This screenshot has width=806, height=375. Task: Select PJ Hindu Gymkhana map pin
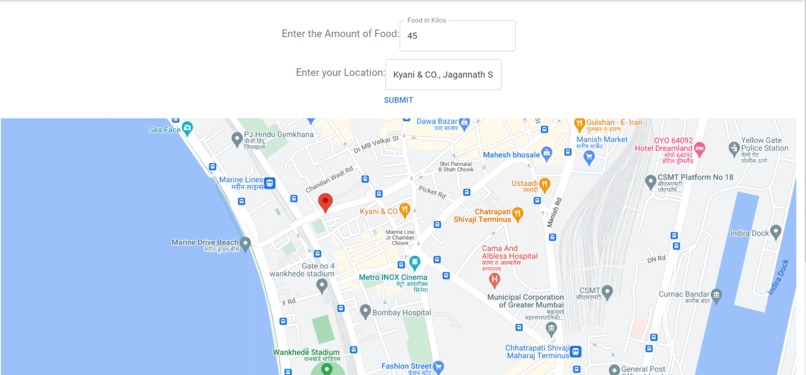coord(237,139)
